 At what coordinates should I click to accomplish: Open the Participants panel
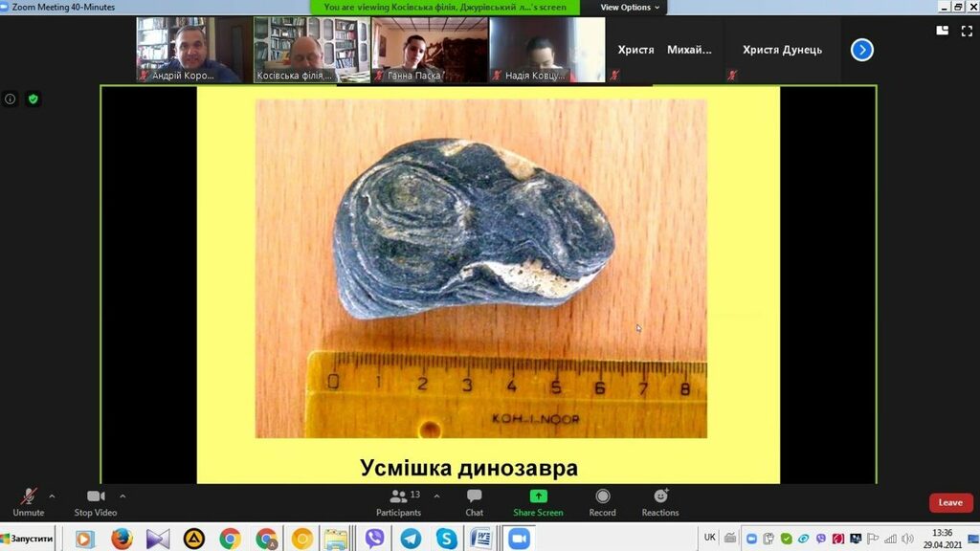(398, 501)
